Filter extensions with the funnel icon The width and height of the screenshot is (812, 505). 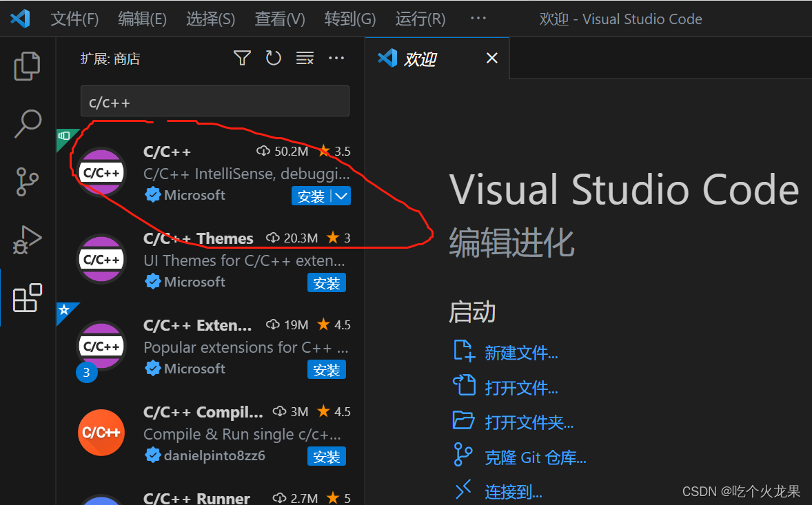tap(242, 58)
